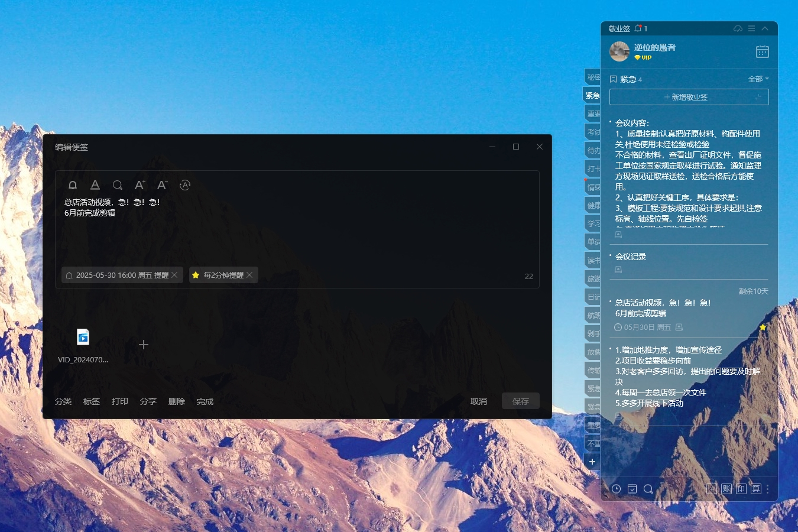
Task: Collapse the panel with the up chevron
Action: click(765, 28)
